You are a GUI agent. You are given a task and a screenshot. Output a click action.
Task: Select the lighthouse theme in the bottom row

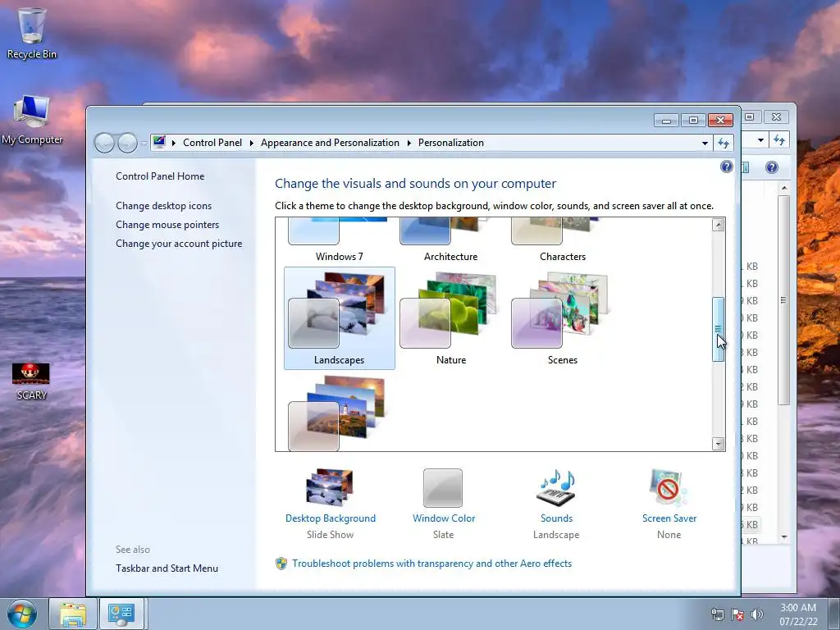(x=339, y=412)
